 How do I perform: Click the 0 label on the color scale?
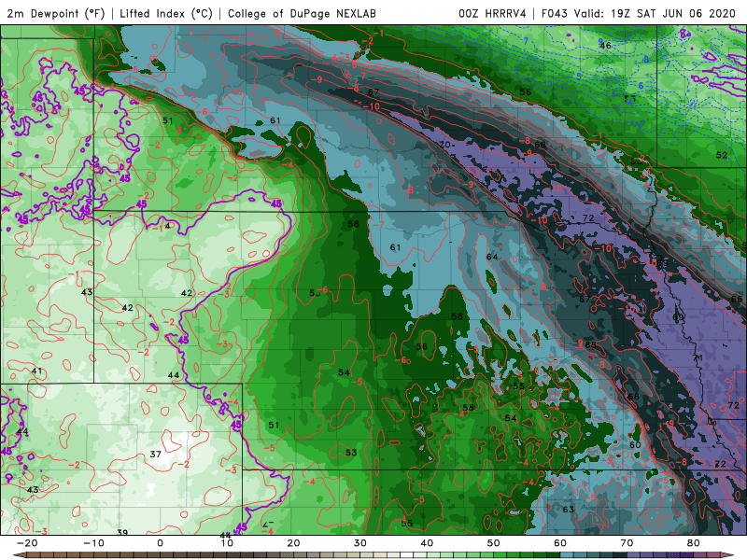click(x=160, y=543)
